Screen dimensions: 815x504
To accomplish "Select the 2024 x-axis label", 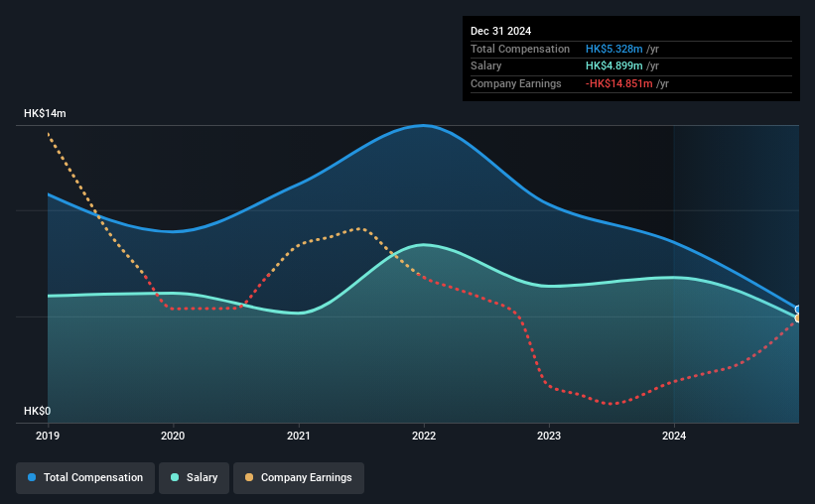I will tap(674, 436).
